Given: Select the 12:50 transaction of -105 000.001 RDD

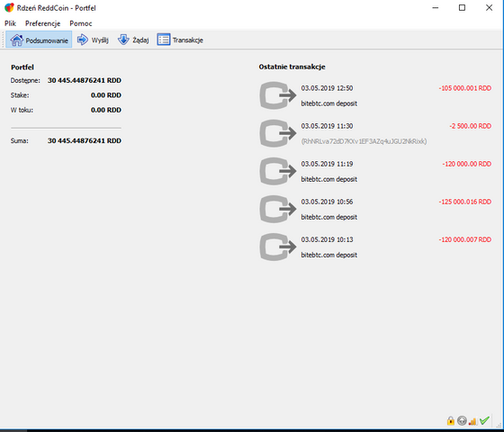Looking at the screenshot, I should pos(375,95).
